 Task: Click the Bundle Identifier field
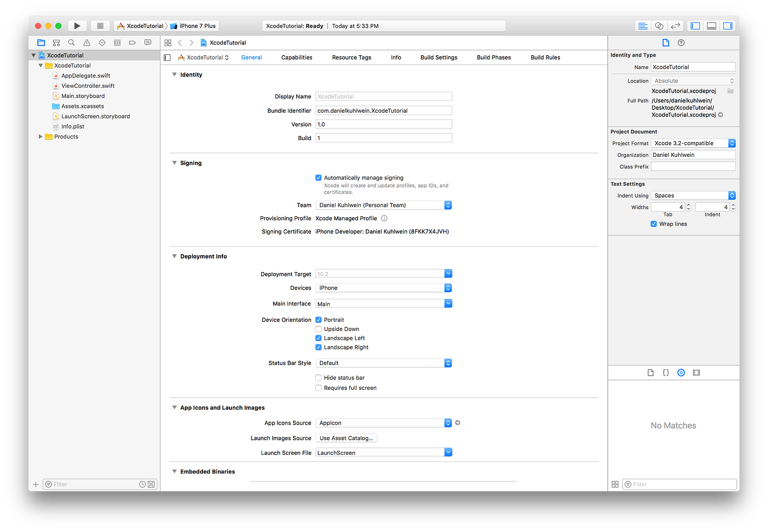point(384,110)
